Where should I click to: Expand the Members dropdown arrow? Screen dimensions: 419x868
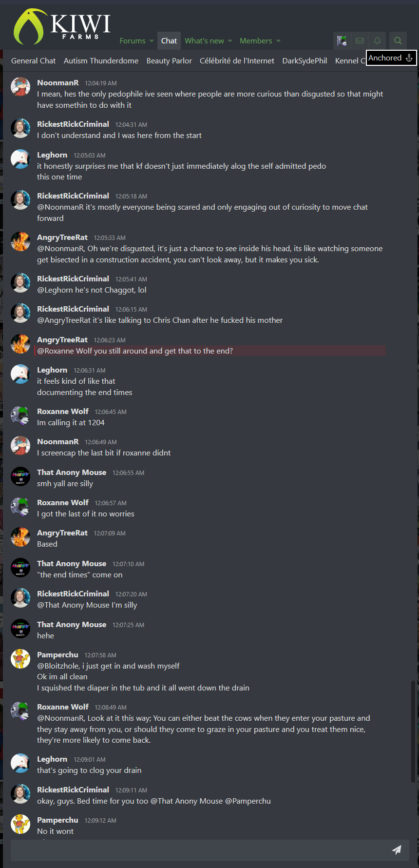[x=278, y=41]
